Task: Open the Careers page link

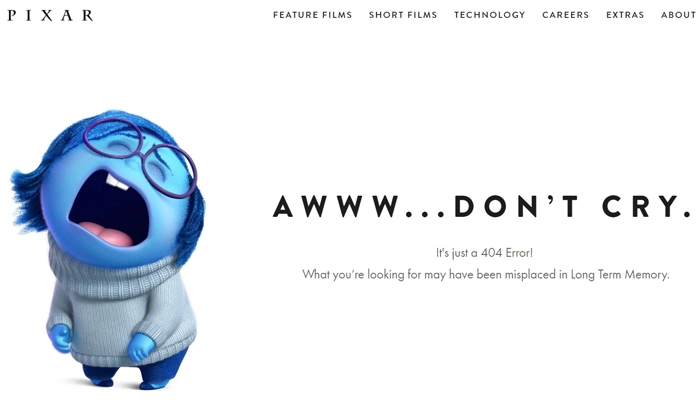Action: click(566, 15)
